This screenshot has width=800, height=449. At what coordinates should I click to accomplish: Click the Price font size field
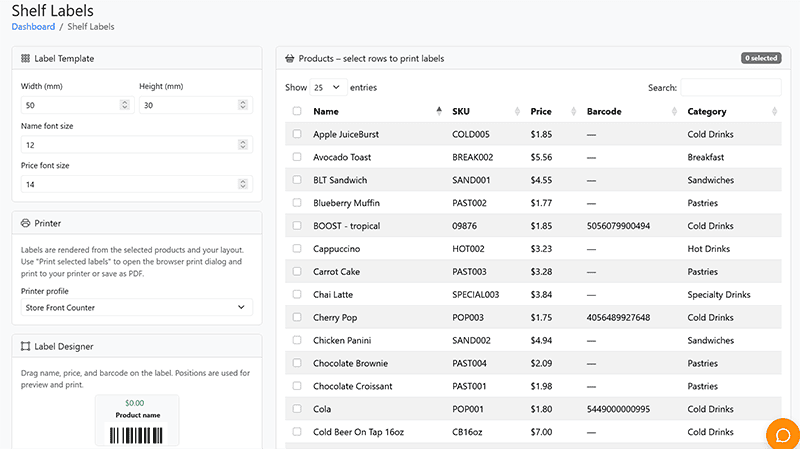[137, 184]
